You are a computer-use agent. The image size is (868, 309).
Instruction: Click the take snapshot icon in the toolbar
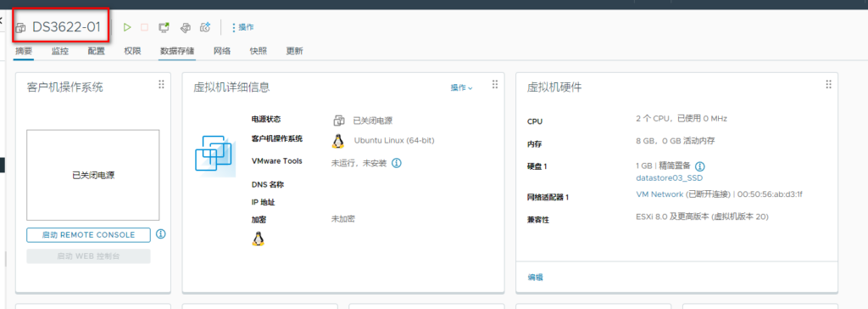click(x=205, y=26)
